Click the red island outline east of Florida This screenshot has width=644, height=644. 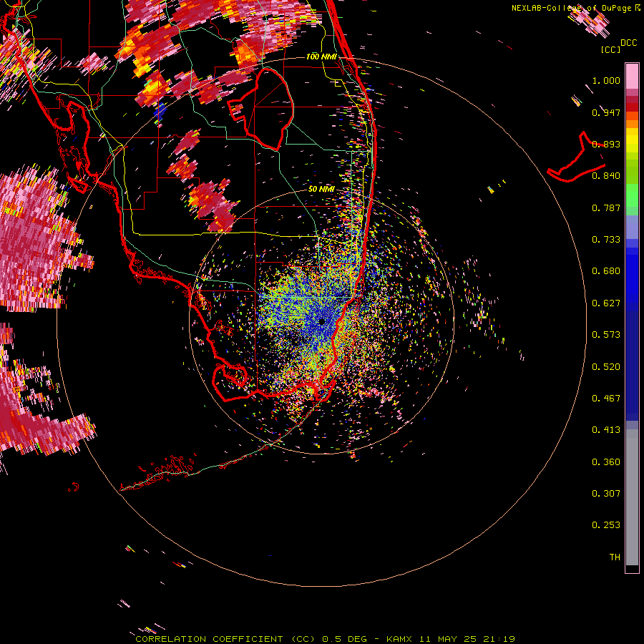click(576, 157)
